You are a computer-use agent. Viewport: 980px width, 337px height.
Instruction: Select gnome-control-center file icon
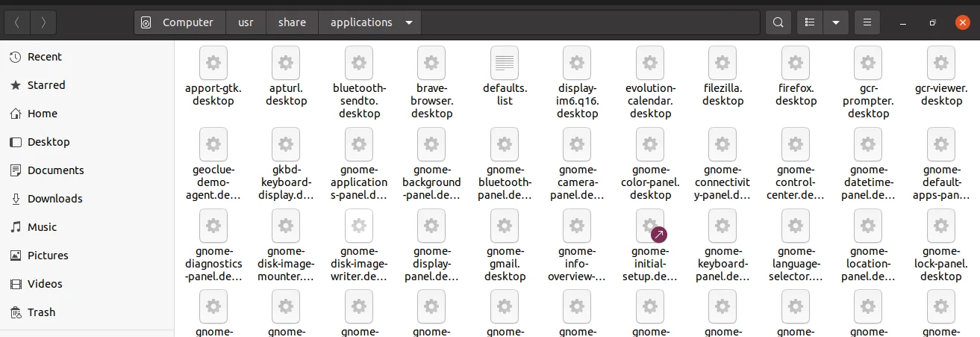click(x=796, y=143)
